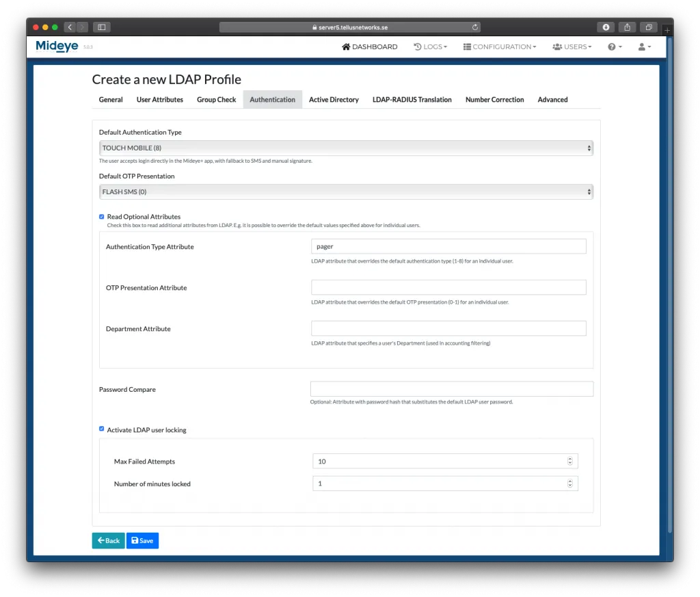Open the Default OTP Presentation dropdown

pyautogui.click(x=346, y=191)
